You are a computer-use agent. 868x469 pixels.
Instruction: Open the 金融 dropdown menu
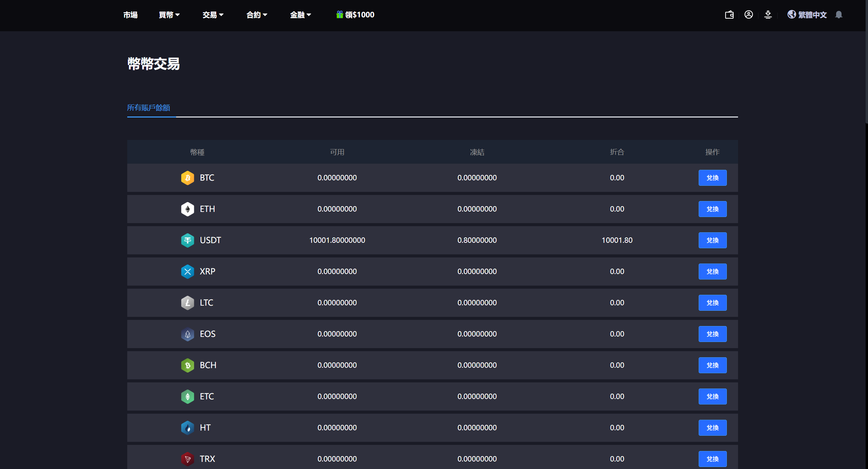300,15
